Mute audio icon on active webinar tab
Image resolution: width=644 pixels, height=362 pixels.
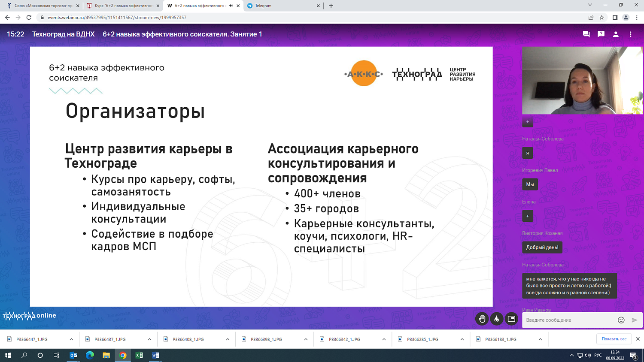(231, 6)
